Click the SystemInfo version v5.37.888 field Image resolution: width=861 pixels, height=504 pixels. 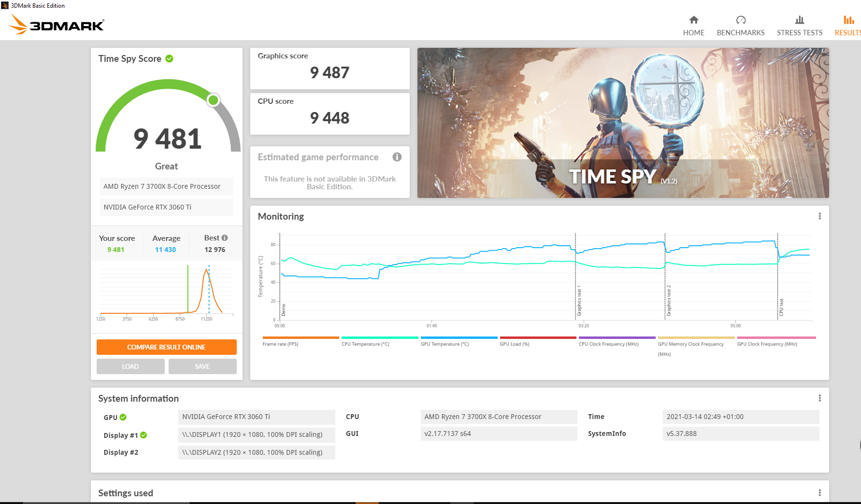pyautogui.click(x=741, y=434)
